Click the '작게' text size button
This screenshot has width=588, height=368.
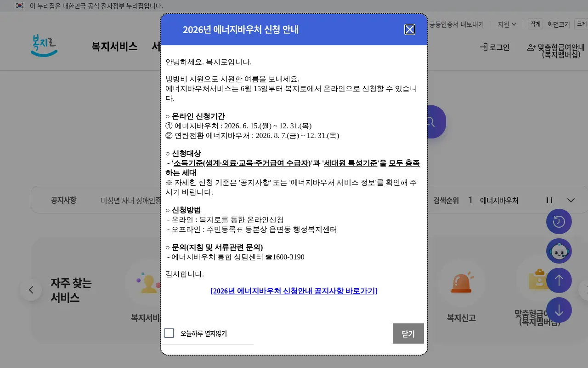(536, 24)
